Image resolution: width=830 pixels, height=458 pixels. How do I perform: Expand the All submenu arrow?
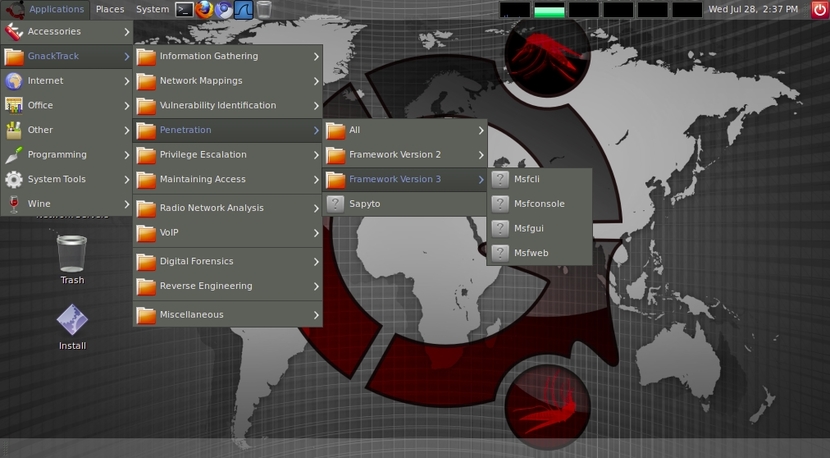click(481, 130)
